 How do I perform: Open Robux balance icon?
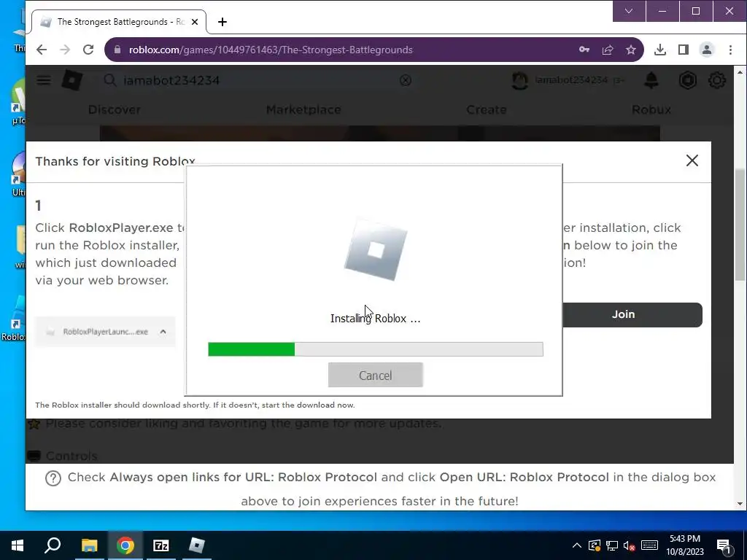click(x=687, y=80)
